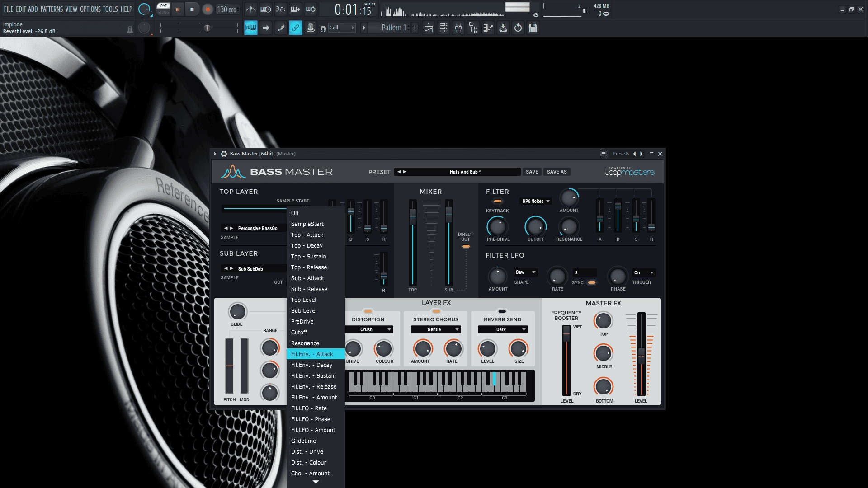Click the SAVE preset button
Viewport: 868px width, 488px height.
532,172
